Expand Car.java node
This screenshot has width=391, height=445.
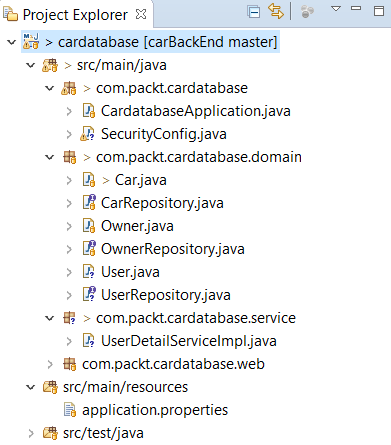tap(69, 180)
